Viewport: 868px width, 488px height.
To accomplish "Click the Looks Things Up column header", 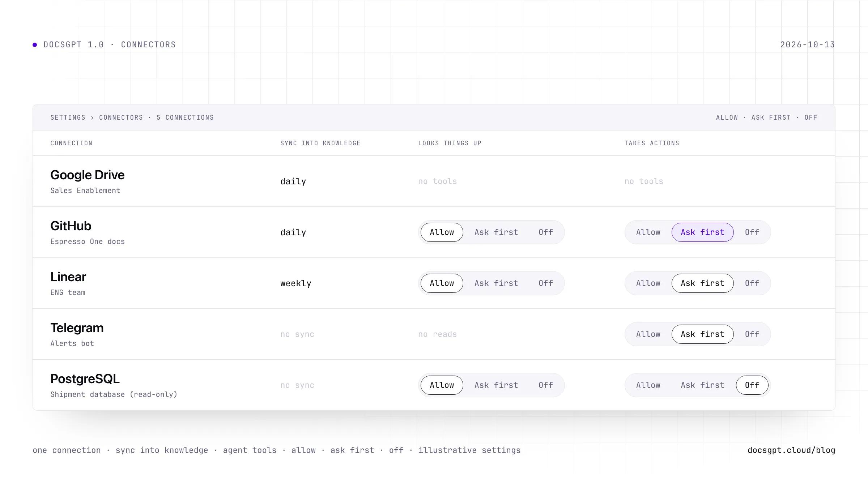I will [x=450, y=143].
